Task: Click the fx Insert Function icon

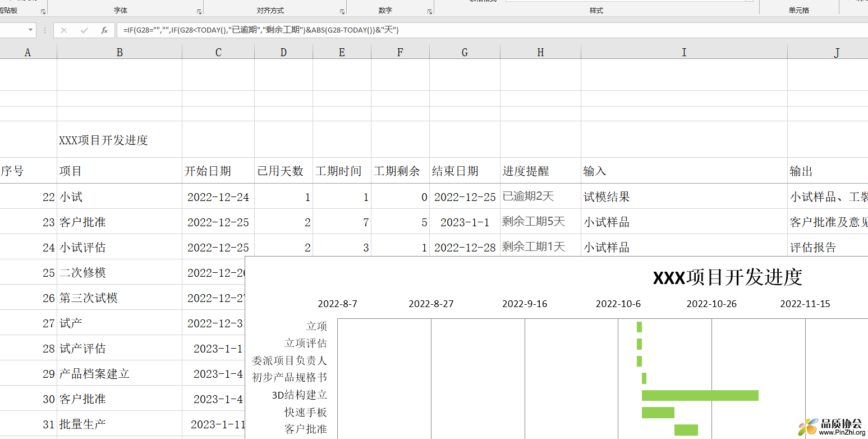Action: click(x=104, y=30)
